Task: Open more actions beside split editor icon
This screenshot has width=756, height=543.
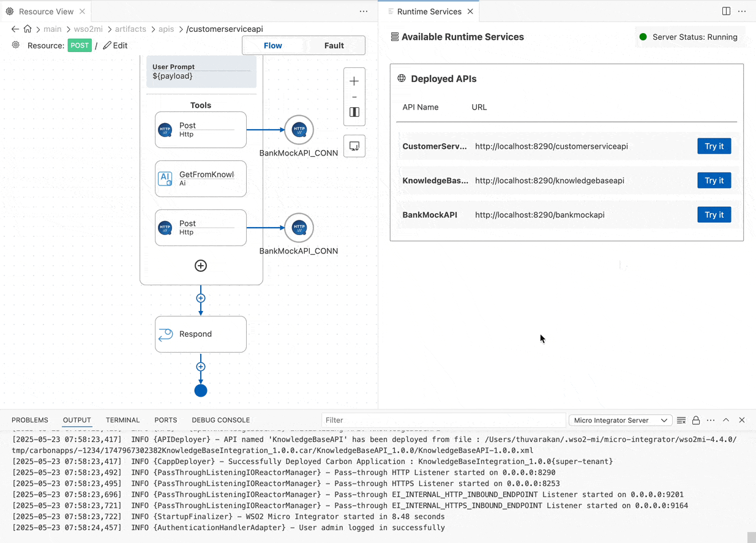Action: click(742, 11)
